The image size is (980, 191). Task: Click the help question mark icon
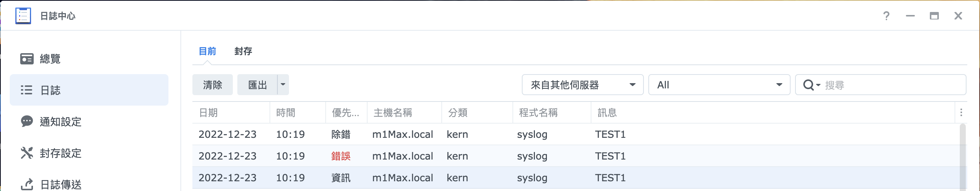886,16
